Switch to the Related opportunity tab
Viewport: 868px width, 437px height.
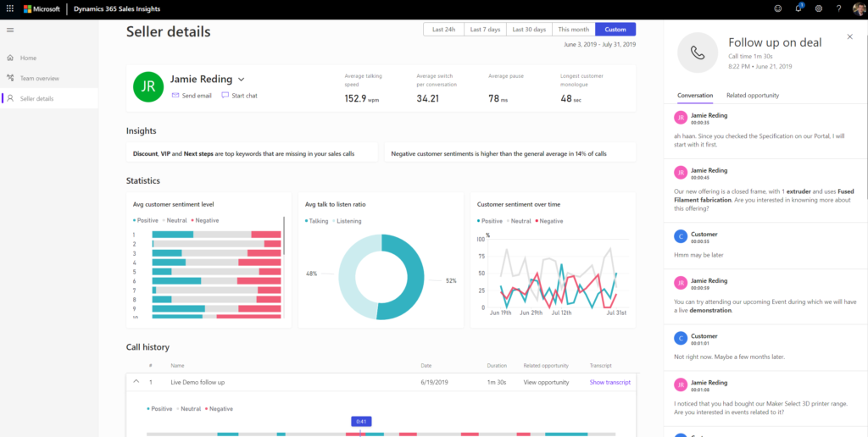click(x=752, y=96)
